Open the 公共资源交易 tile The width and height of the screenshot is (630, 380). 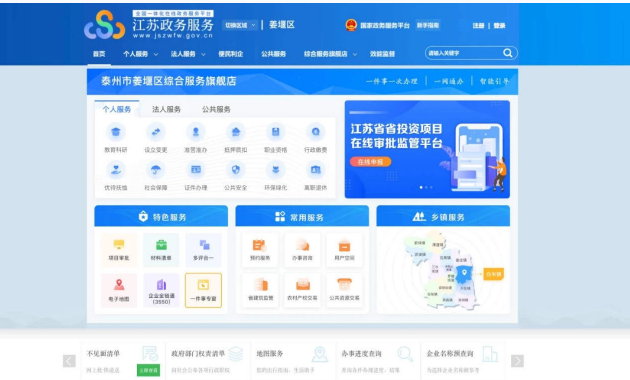point(344,290)
